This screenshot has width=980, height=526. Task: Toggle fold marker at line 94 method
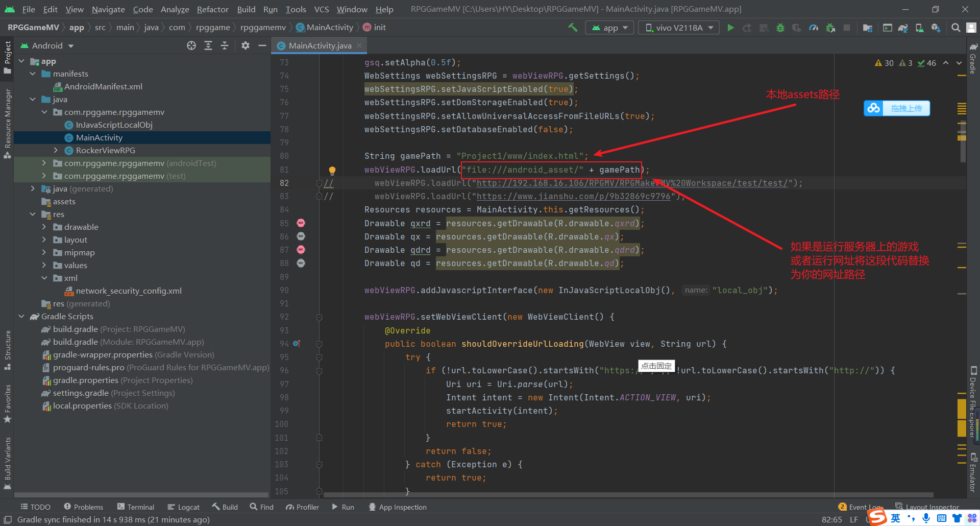[x=319, y=344]
